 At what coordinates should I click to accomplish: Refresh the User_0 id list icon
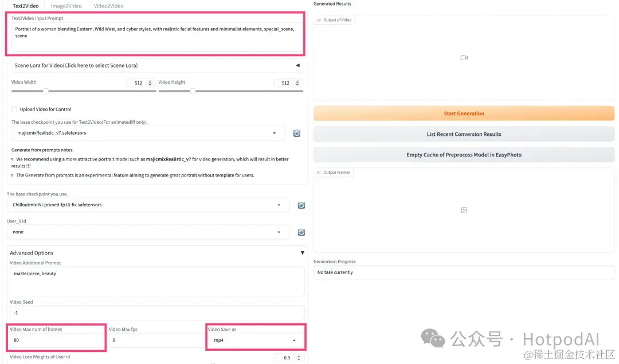[301, 233]
